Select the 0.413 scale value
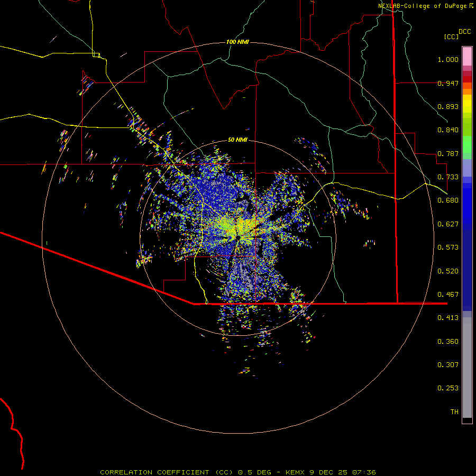Image resolution: width=476 pixels, height=476 pixels. (x=448, y=318)
